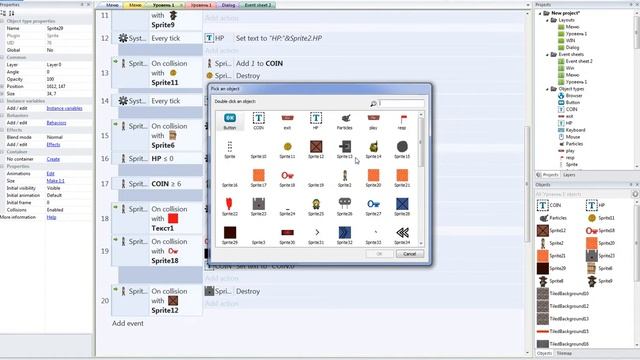Select Sprite8 in Objects panel

[551, 281]
